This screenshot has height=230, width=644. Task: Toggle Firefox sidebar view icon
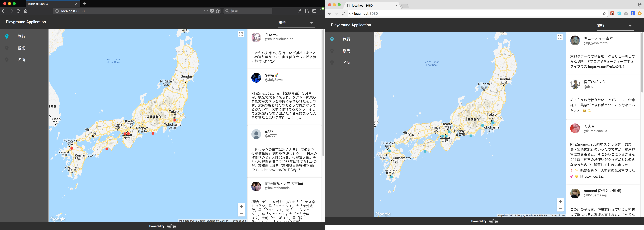[x=314, y=11]
